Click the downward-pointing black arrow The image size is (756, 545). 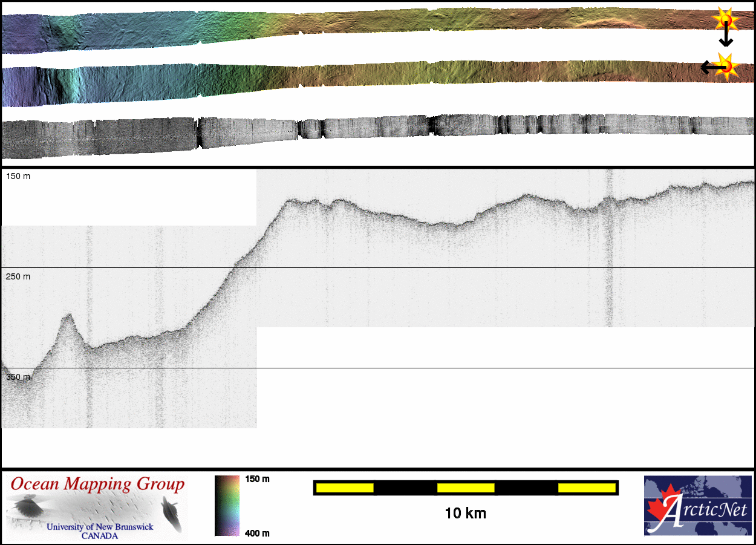tap(726, 39)
